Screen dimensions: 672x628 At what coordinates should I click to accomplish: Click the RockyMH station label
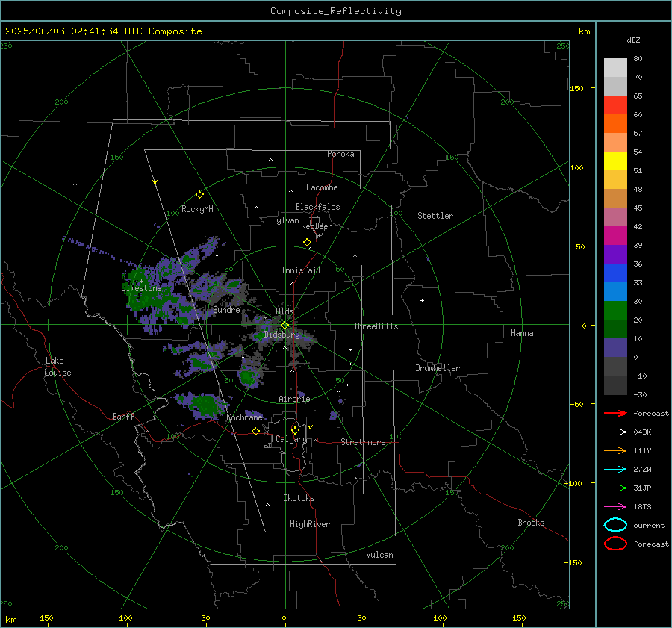pos(197,209)
